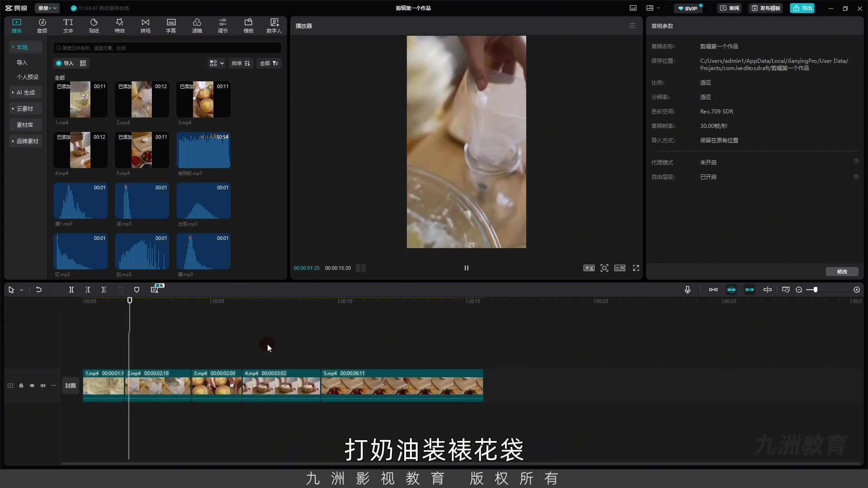
Task: Open the selection tool mode dropdown
Action: coord(22,290)
